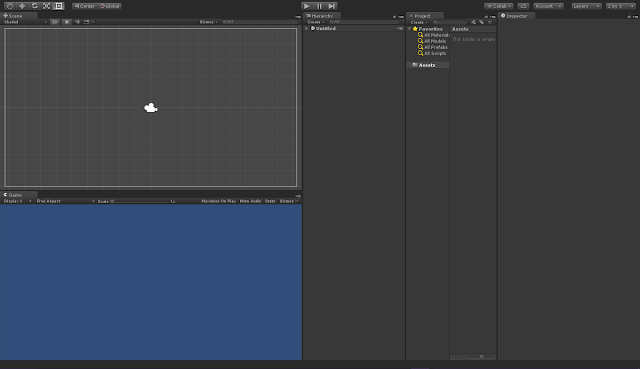Open the Scene view Gizmos dropdown
640x369 pixels.
[x=209, y=22]
